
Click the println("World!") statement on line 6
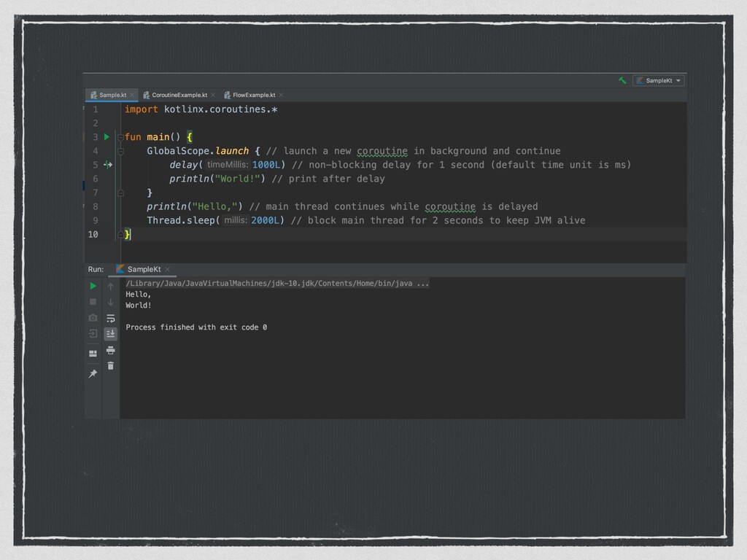217,179
